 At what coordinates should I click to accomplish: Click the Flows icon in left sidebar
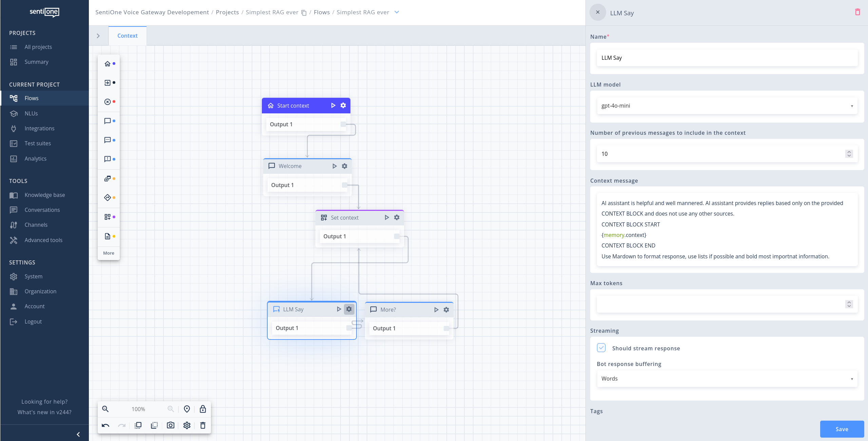[x=14, y=98]
